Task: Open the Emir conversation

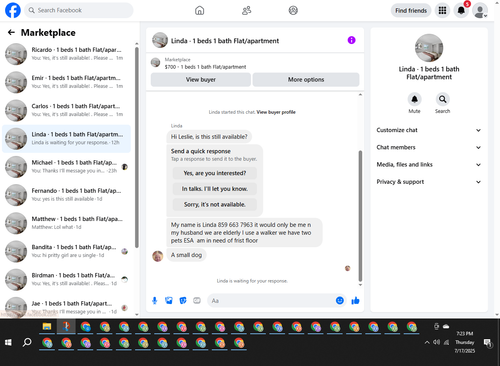Action: click(66, 82)
